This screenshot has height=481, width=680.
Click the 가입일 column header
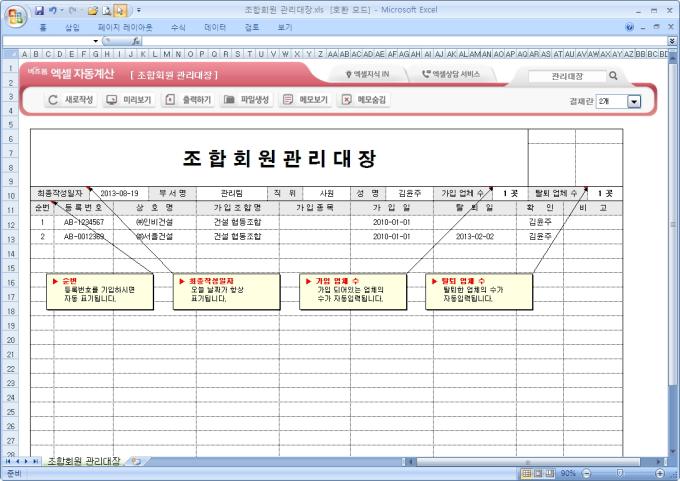click(392, 208)
